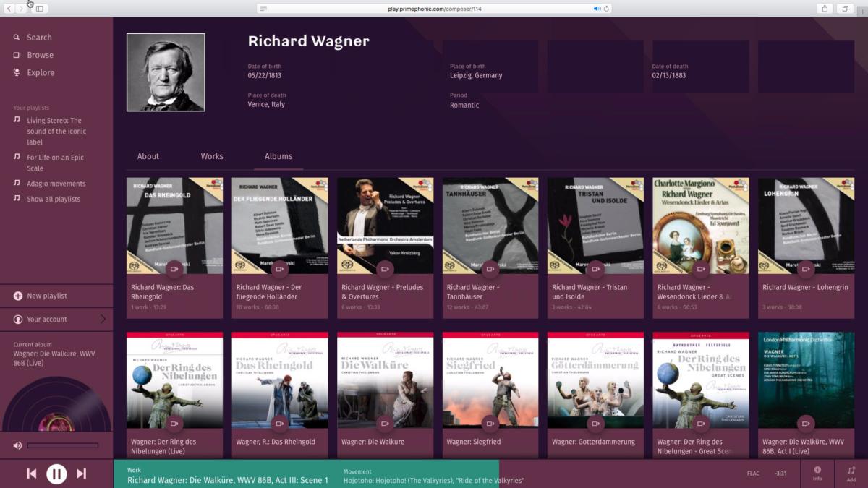Switch to the Works tab

coord(212,156)
